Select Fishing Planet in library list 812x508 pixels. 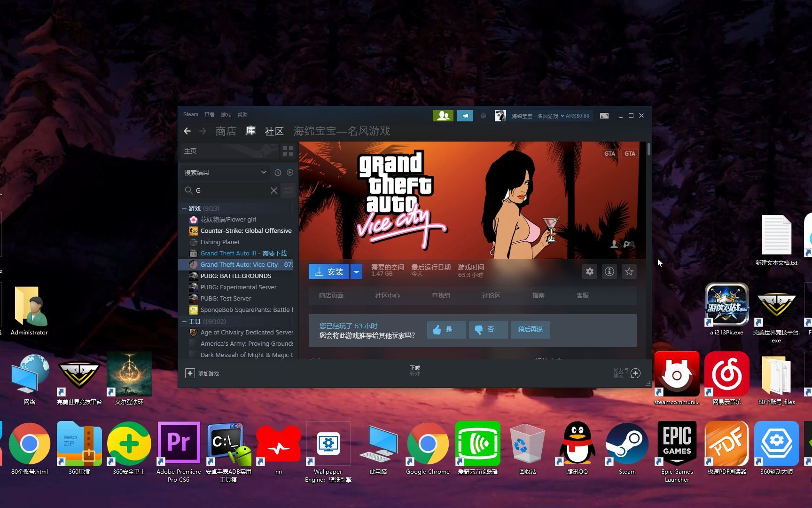point(241,242)
